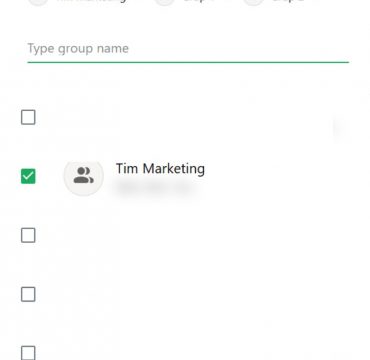Screen dimensions: 370x360
Task: Click the blurred subtitle under Tim Marketing
Action: click(x=155, y=188)
